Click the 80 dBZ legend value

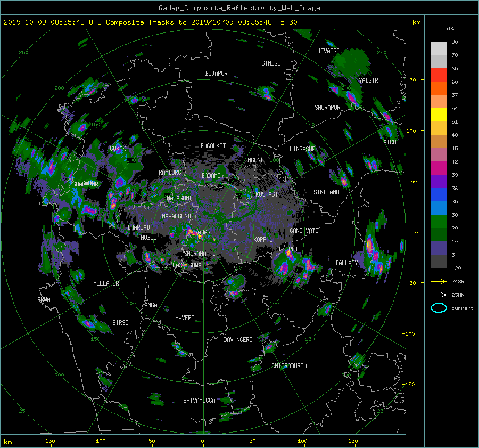point(455,42)
